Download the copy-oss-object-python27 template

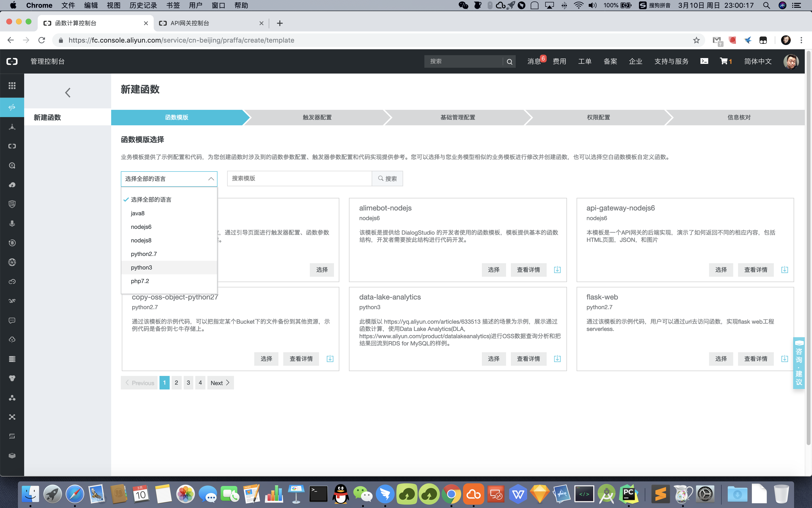click(330, 359)
